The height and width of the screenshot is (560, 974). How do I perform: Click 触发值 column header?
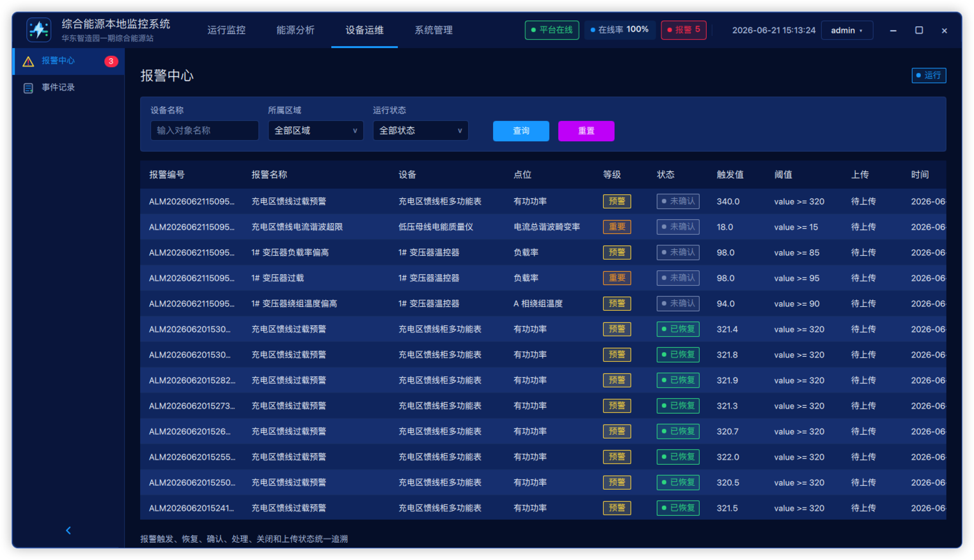730,175
